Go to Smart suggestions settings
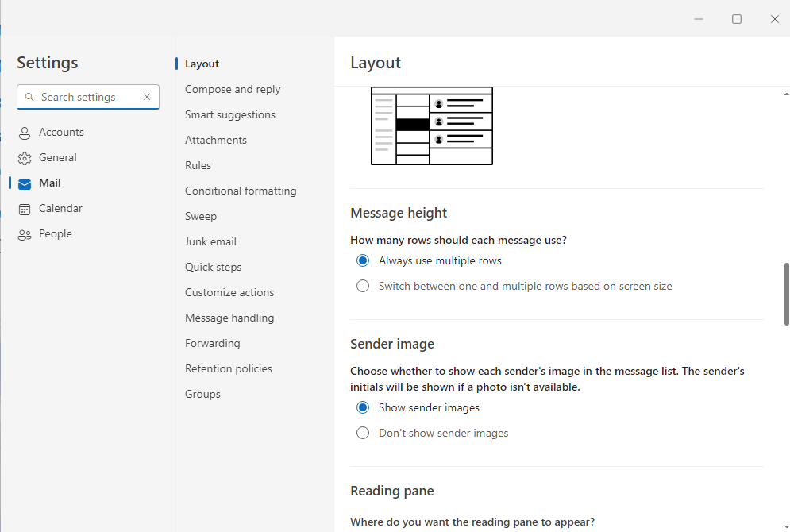This screenshot has width=790, height=532. click(230, 115)
